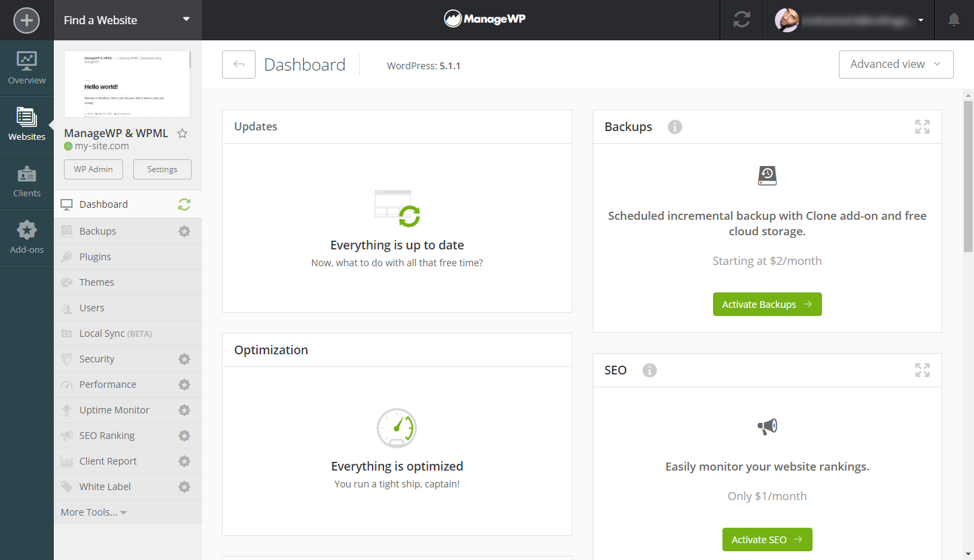Select SEO Ranking in site menu
The width and height of the screenshot is (974, 560).
tap(128, 436)
